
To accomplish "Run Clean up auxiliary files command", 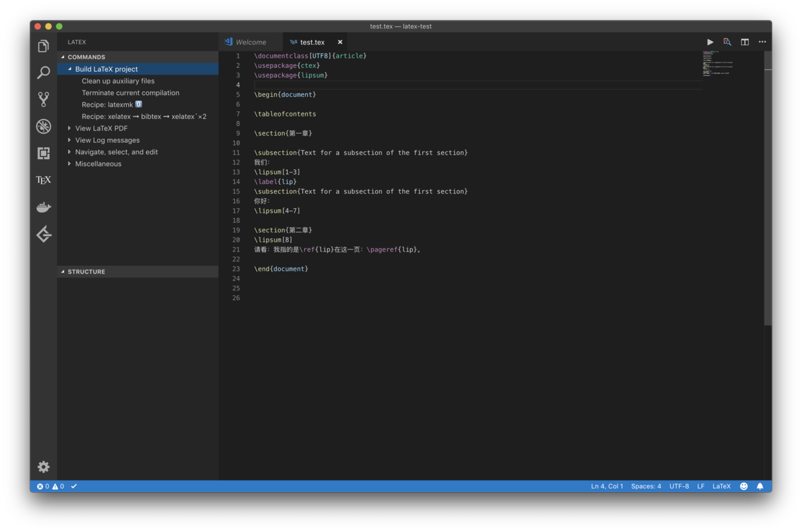I will (x=118, y=81).
